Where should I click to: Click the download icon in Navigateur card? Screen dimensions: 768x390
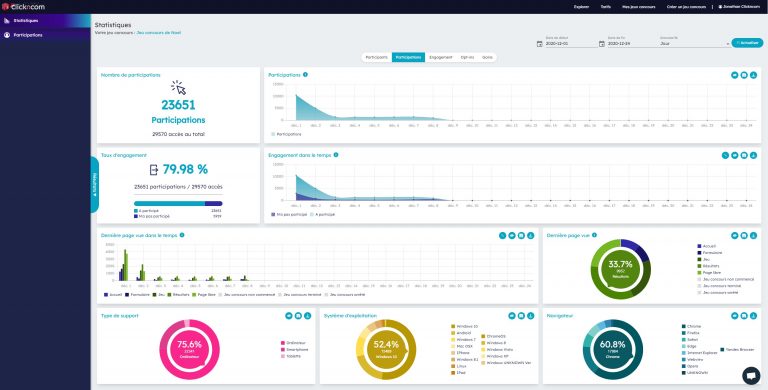point(753,316)
